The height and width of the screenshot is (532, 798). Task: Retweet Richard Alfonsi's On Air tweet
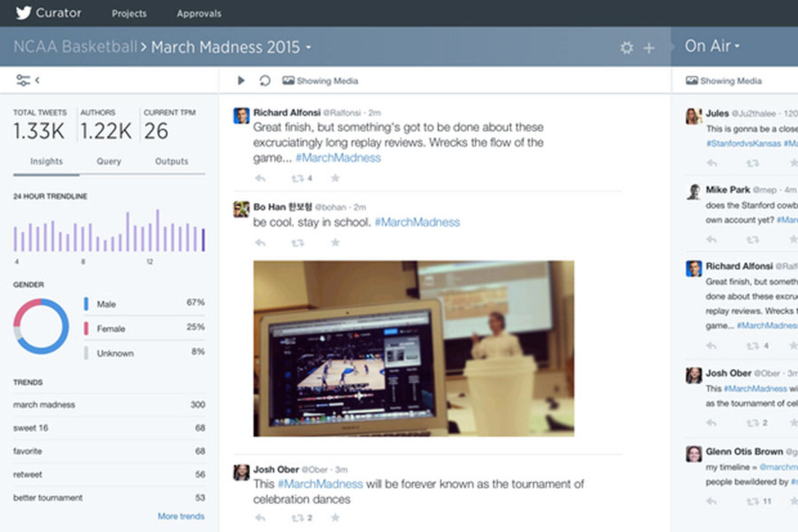[753, 346]
